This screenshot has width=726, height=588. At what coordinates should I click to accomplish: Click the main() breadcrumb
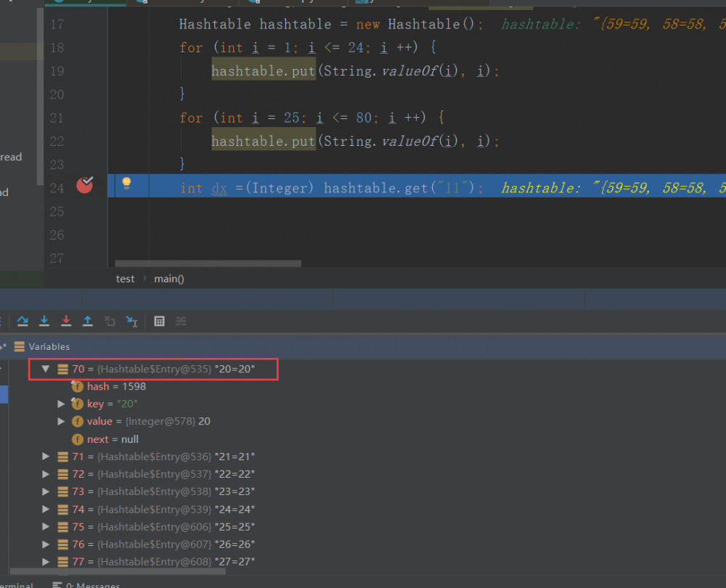pyautogui.click(x=169, y=279)
